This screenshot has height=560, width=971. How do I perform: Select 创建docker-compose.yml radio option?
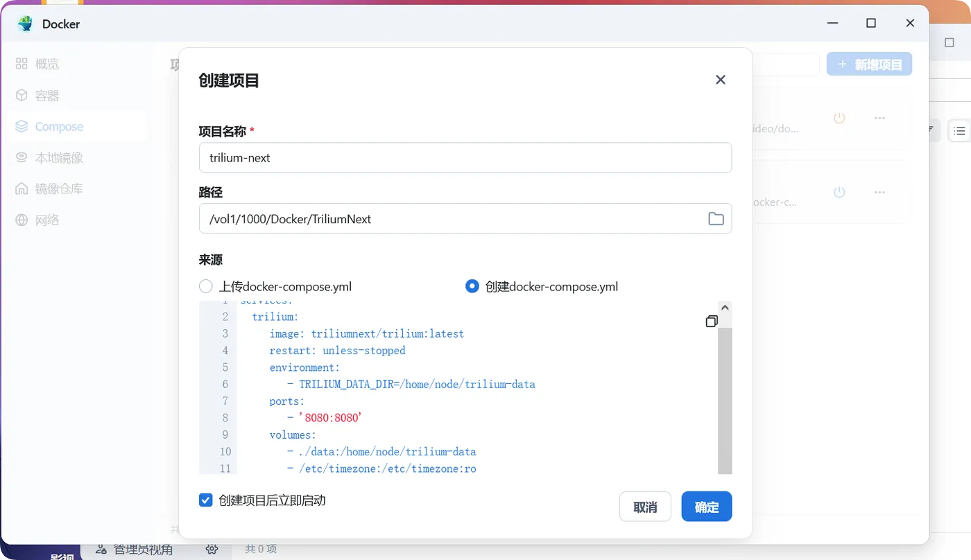click(472, 286)
